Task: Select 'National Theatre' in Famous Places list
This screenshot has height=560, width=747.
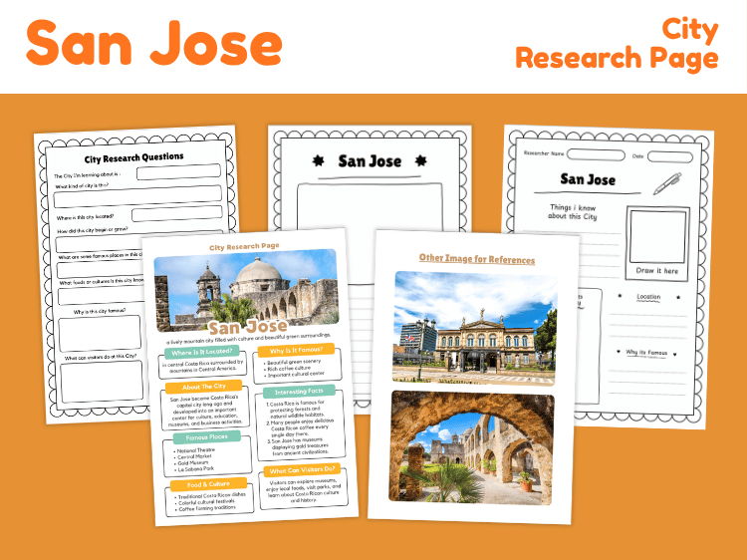Action: tap(196, 450)
